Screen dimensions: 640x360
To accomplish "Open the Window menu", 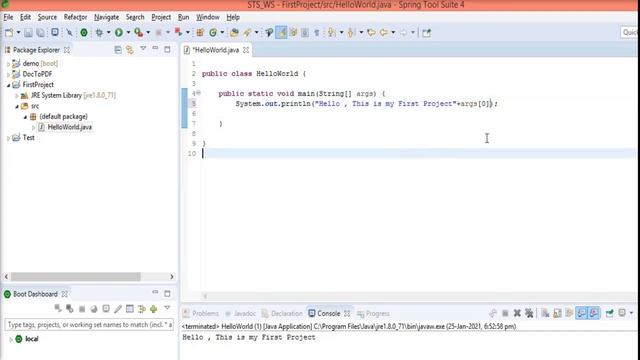I will point(208,17).
